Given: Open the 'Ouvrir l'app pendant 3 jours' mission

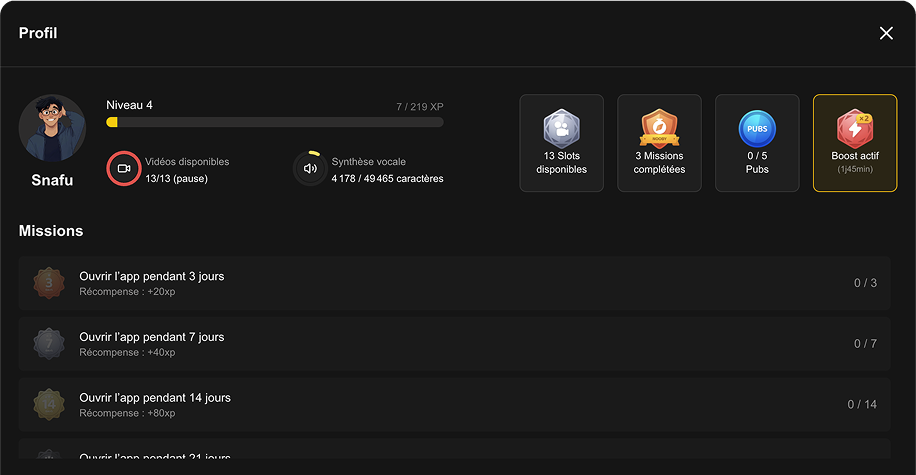Looking at the screenshot, I should pos(152,276).
